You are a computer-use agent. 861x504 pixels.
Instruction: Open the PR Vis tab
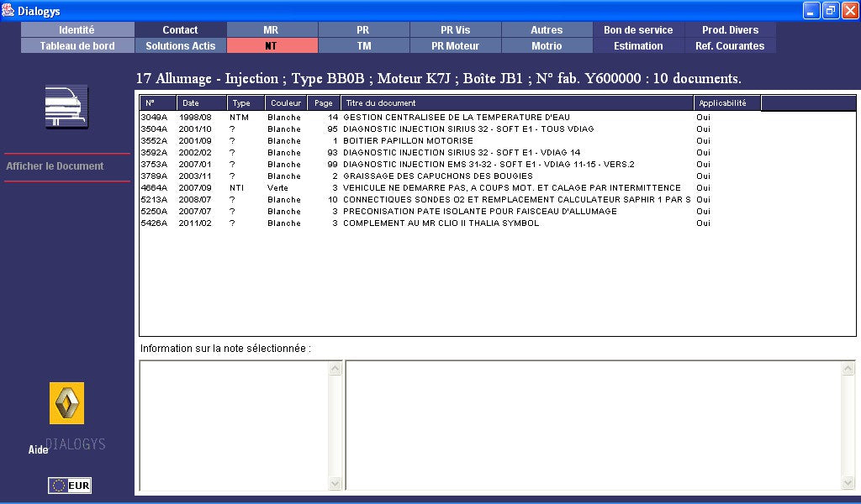tap(455, 29)
